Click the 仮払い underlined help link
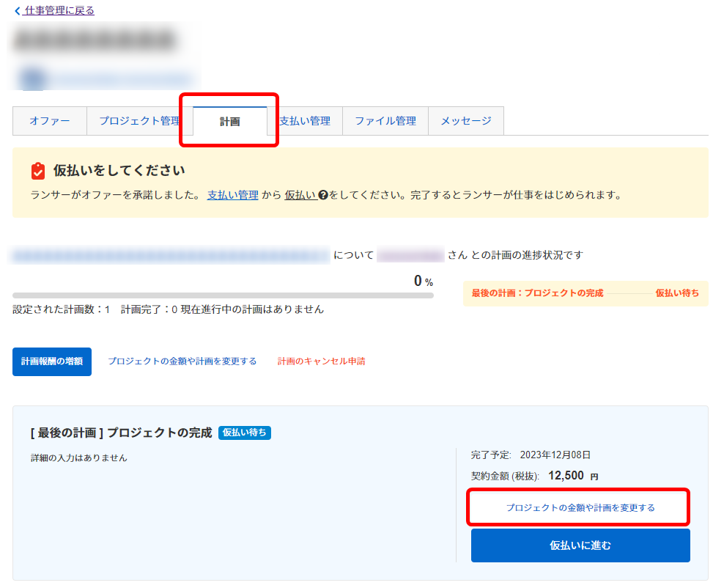Viewport: 724px width, 588px height. pos(300,195)
